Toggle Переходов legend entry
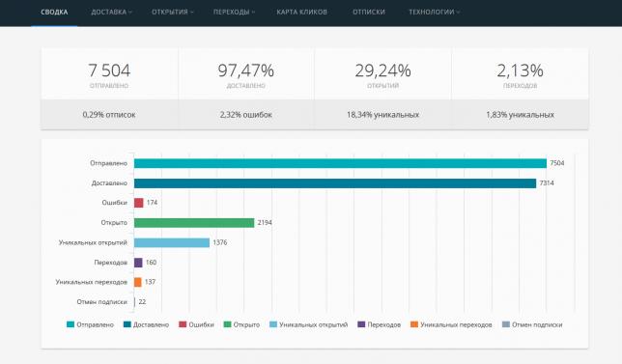Viewport: 622px width, 364px height. tap(379, 324)
